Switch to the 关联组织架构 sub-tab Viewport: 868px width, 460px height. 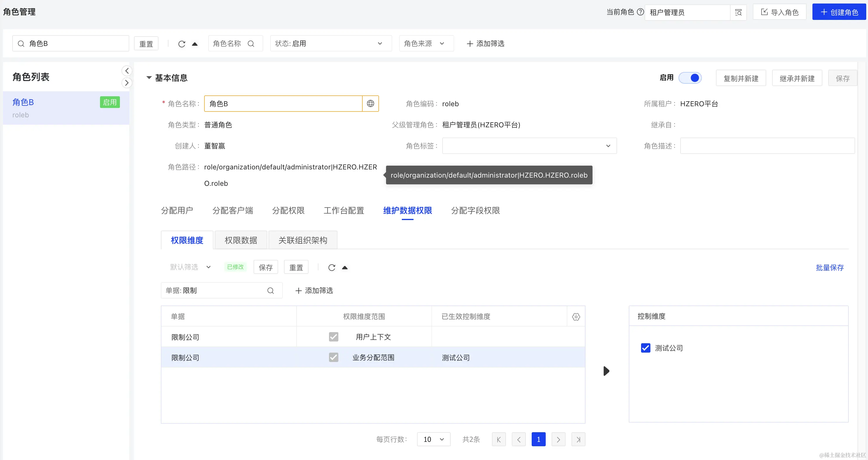tap(303, 240)
